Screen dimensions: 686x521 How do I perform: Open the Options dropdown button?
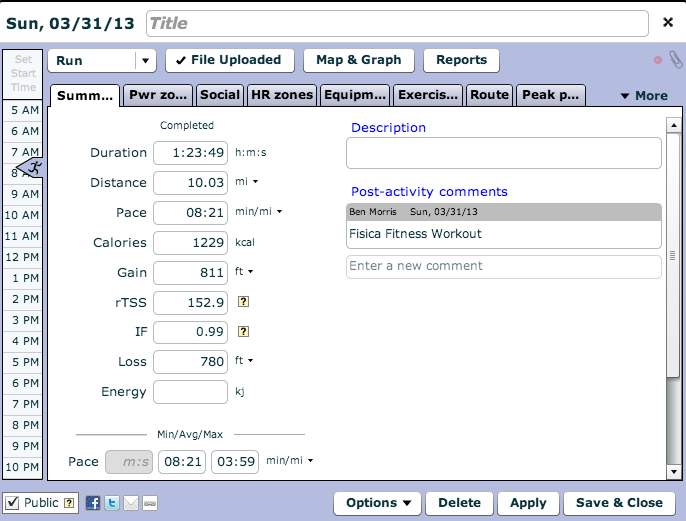pyautogui.click(x=378, y=503)
